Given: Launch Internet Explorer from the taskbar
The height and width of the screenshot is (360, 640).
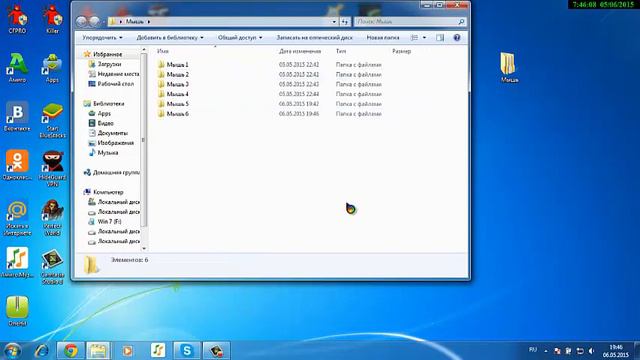Looking at the screenshot, I should 41,351.
